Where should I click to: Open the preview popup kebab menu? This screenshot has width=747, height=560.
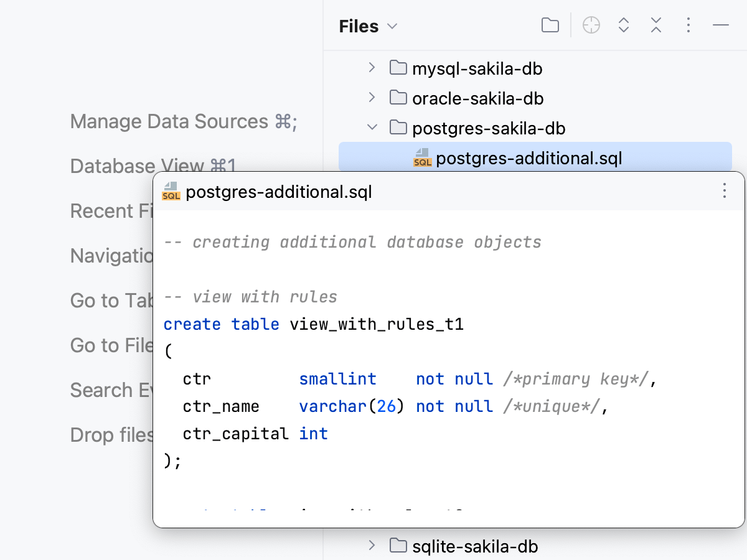pyautogui.click(x=725, y=191)
